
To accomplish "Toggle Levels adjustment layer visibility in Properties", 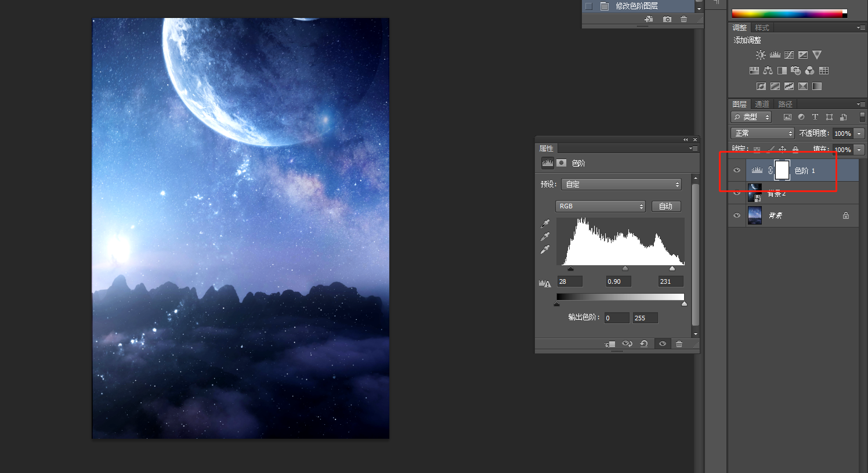I will [x=662, y=344].
